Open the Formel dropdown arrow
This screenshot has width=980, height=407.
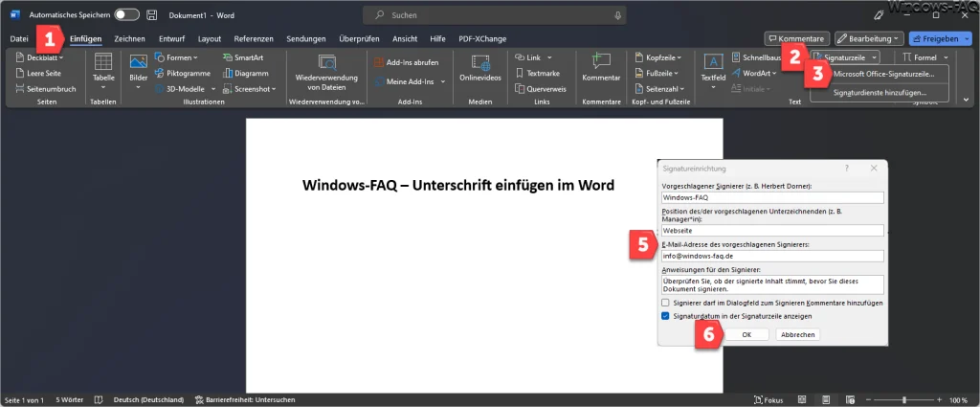pyautogui.click(x=946, y=58)
